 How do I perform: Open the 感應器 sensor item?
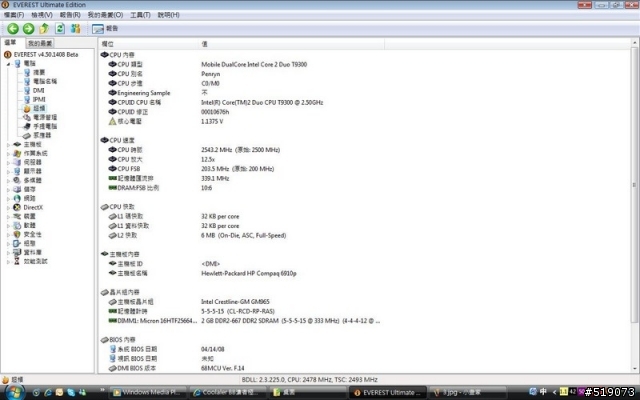[x=42, y=135]
